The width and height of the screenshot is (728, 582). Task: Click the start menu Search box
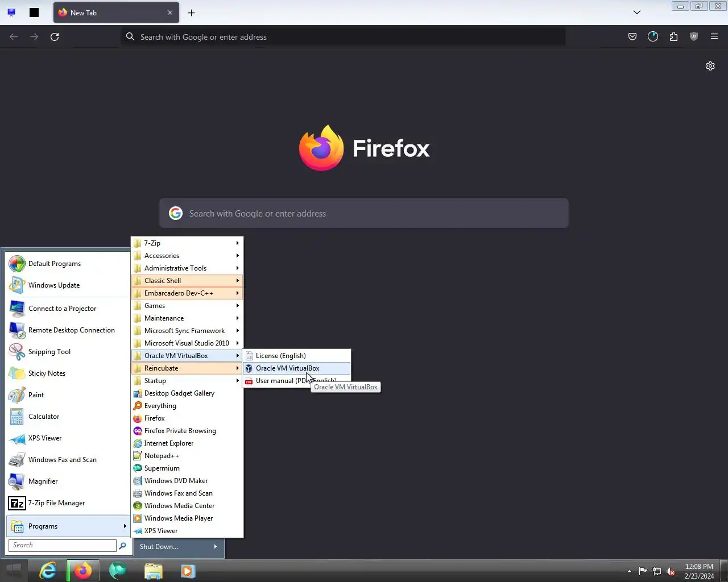click(63, 545)
